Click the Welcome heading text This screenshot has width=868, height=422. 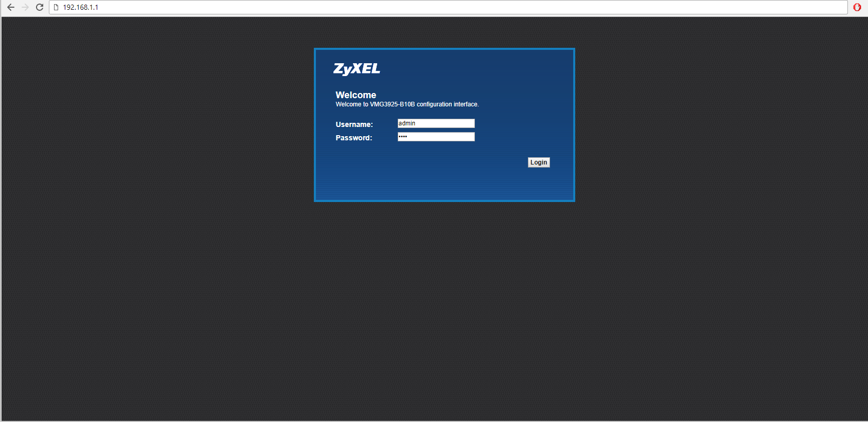point(356,95)
